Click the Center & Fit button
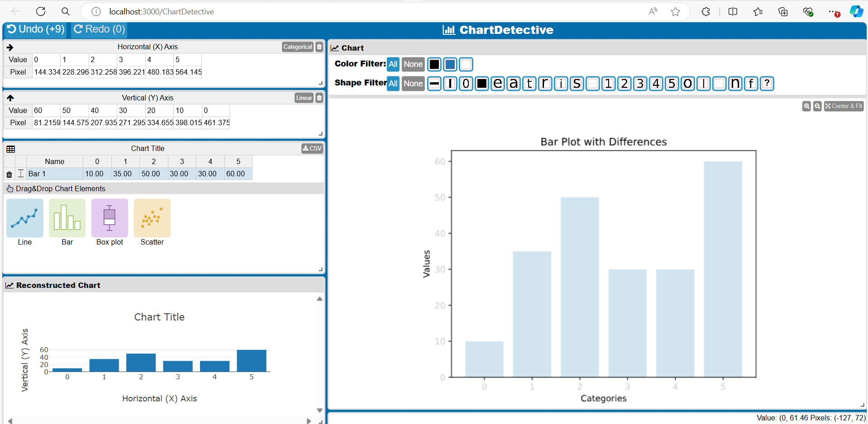Screen dimensions: 868x424 [x=844, y=106]
